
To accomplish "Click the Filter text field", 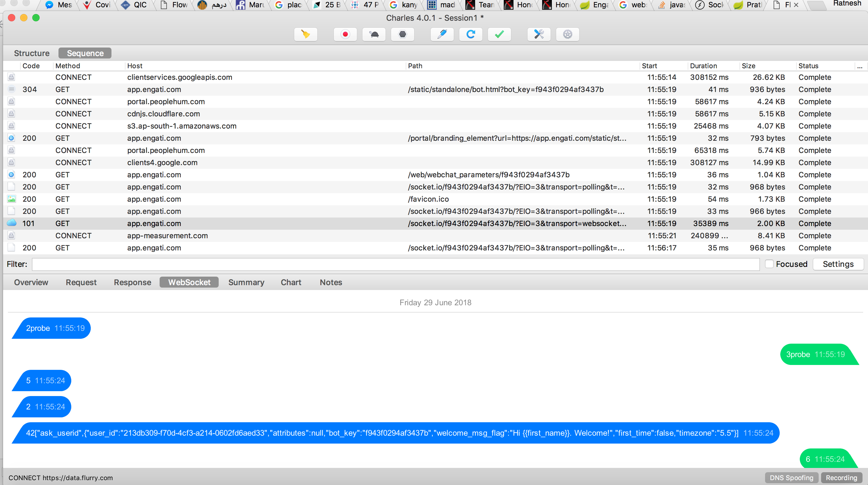I will point(396,264).
